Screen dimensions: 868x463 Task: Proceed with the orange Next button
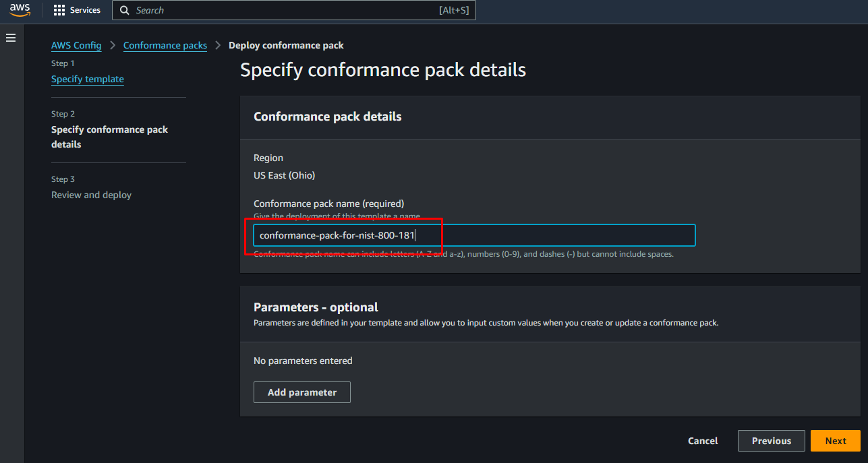[835, 441]
